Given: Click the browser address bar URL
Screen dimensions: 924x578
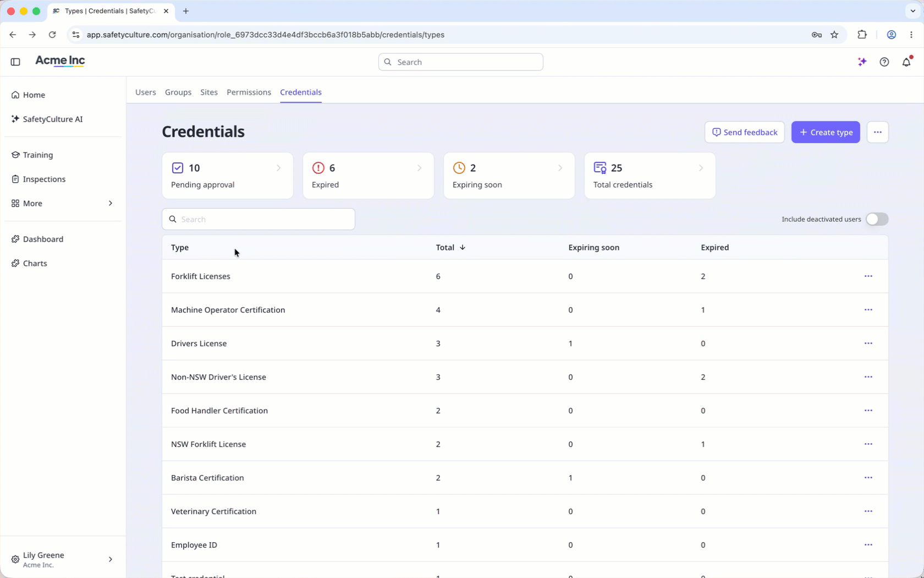Looking at the screenshot, I should (x=266, y=35).
